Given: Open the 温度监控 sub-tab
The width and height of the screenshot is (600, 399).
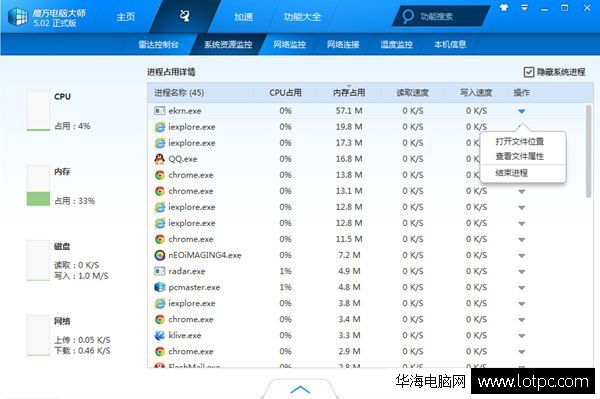Looking at the screenshot, I should pos(396,44).
